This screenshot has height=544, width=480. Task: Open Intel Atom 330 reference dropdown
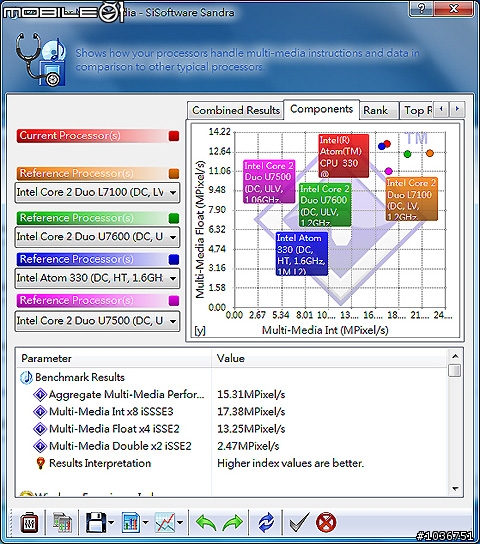pos(97,278)
